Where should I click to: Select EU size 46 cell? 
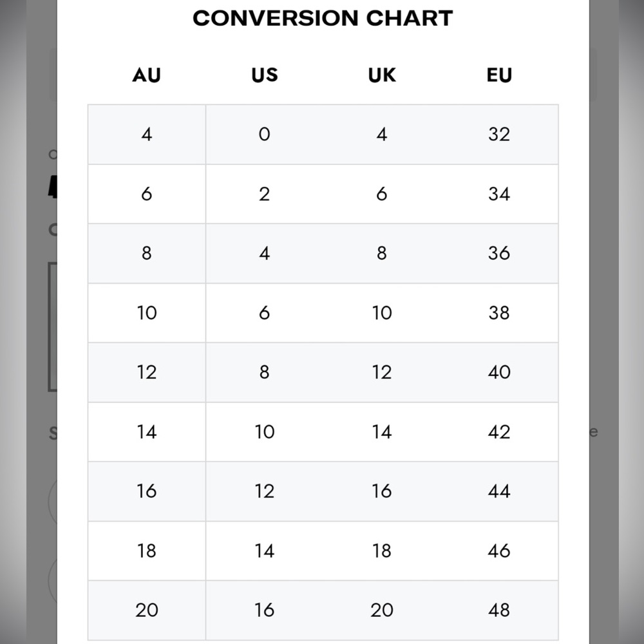(x=500, y=551)
